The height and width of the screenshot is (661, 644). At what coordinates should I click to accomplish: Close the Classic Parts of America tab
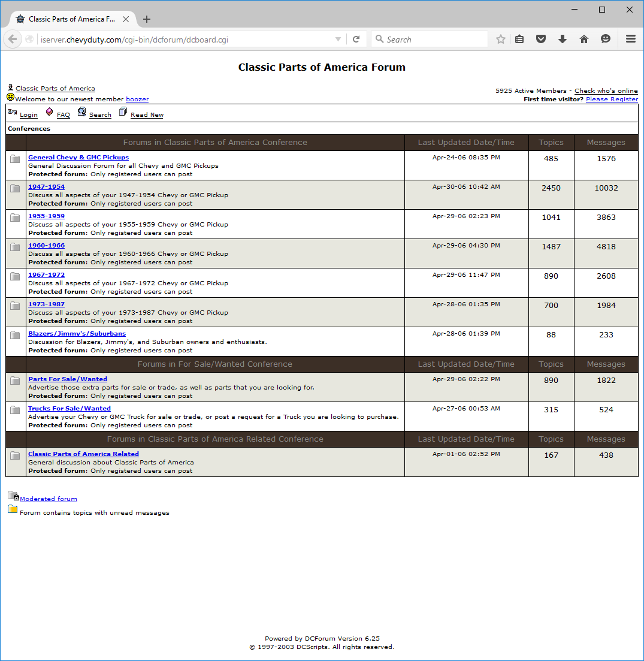tap(126, 19)
